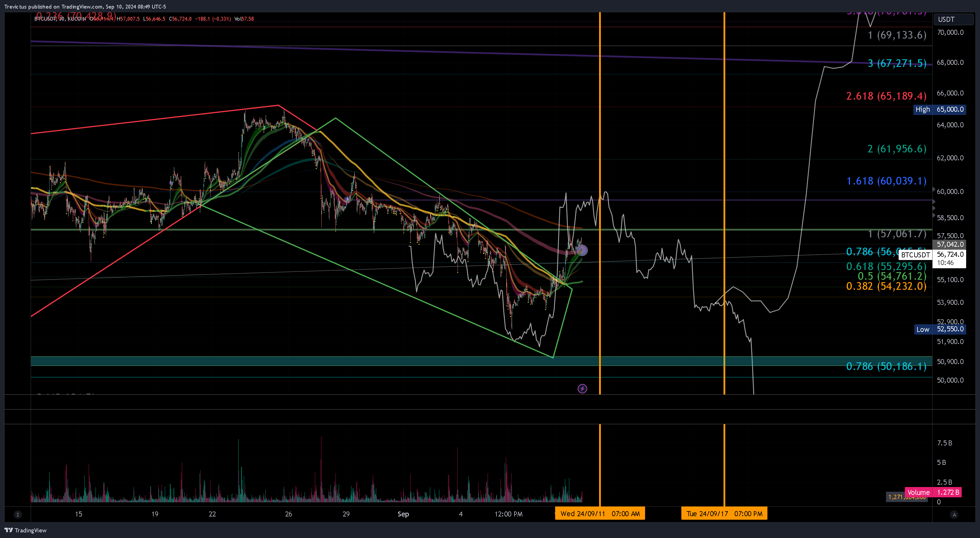Click the 58,500.0 price axis tick
The width and height of the screenshot is (980, 538).
tap(950, 218)
